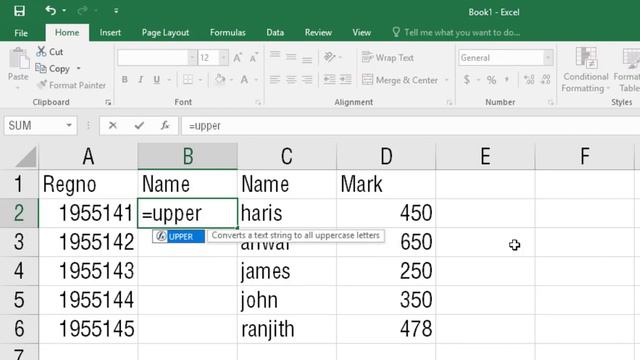Expand the Copy options arrow
This screenshot has height=360, width=640.
[78, 69]
